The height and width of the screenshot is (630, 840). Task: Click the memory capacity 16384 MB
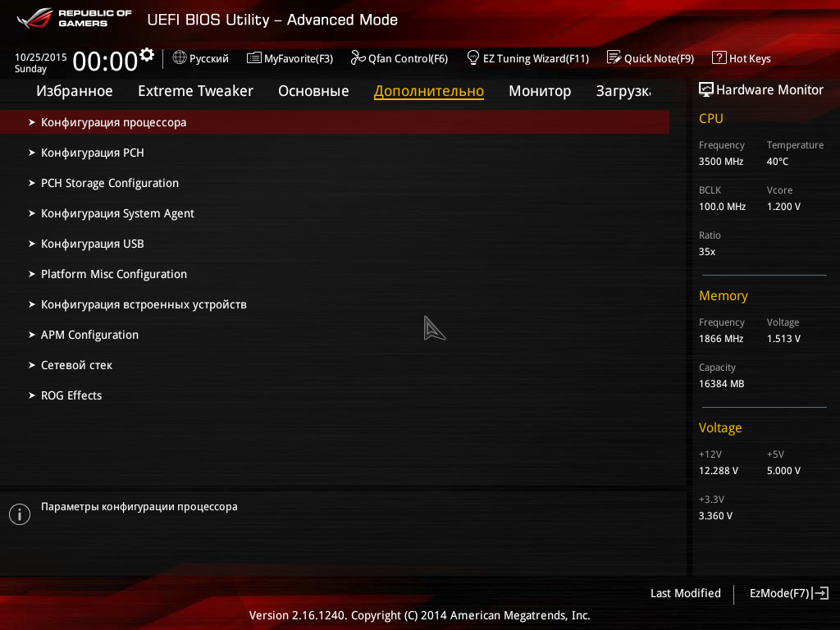(x=721, y=384)
